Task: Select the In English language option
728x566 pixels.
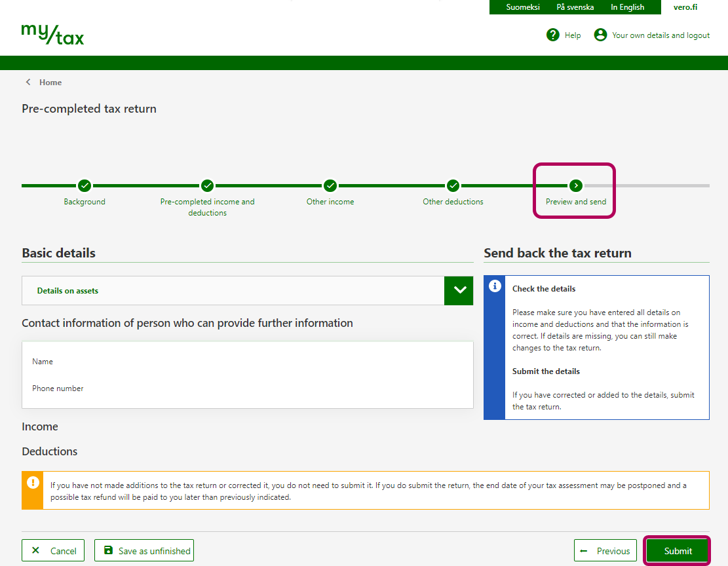Action: [x=627, y=7]
